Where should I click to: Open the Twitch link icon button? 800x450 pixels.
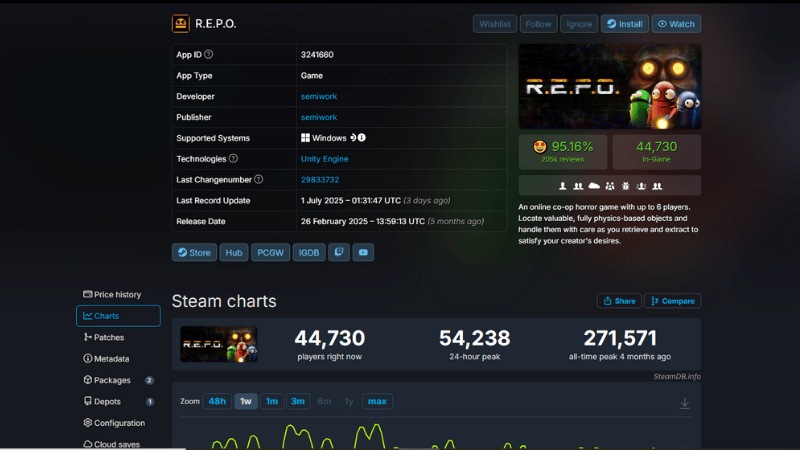(339, 253)
